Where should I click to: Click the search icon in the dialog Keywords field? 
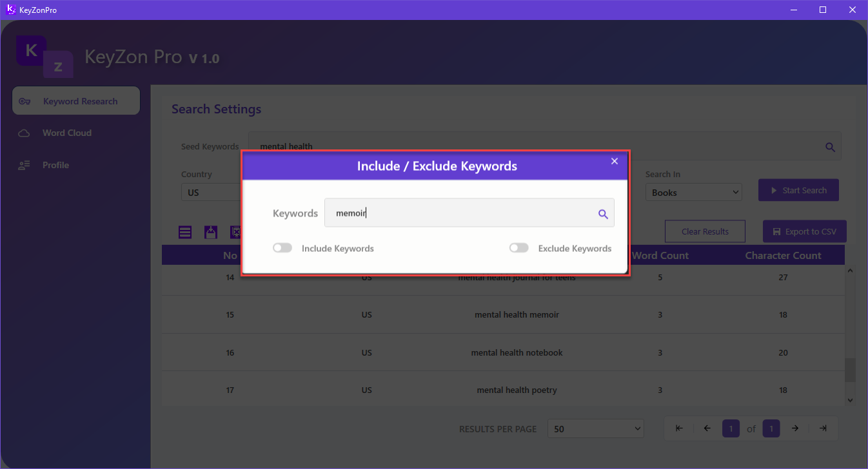[603, 213]
